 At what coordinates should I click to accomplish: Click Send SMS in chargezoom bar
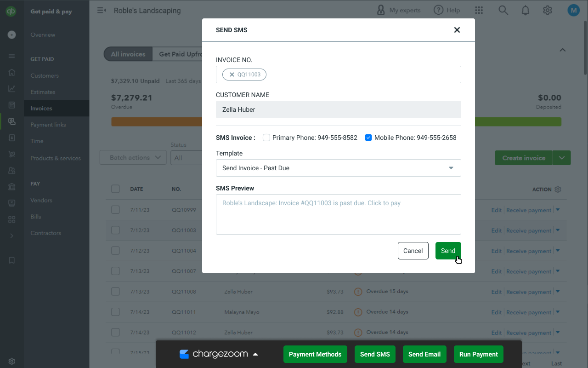(375, 354)
